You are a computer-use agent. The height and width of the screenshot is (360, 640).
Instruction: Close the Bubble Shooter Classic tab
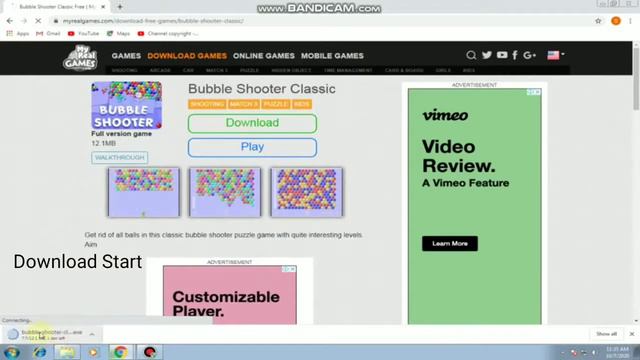(103, 7)
